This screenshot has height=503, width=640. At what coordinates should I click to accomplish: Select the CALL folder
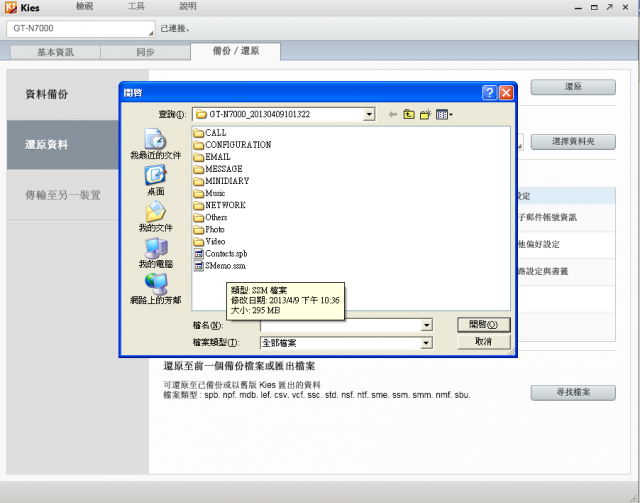(210, 133)
